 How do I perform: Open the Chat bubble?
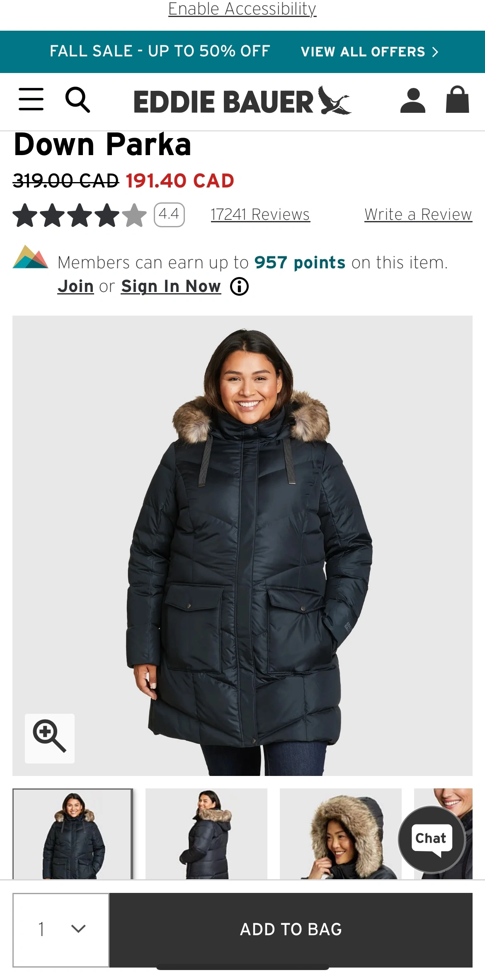(x=432, y=839)
